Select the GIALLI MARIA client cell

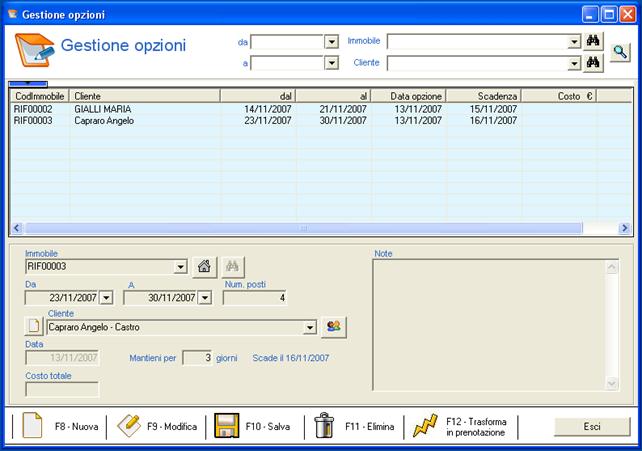point(103,109)
